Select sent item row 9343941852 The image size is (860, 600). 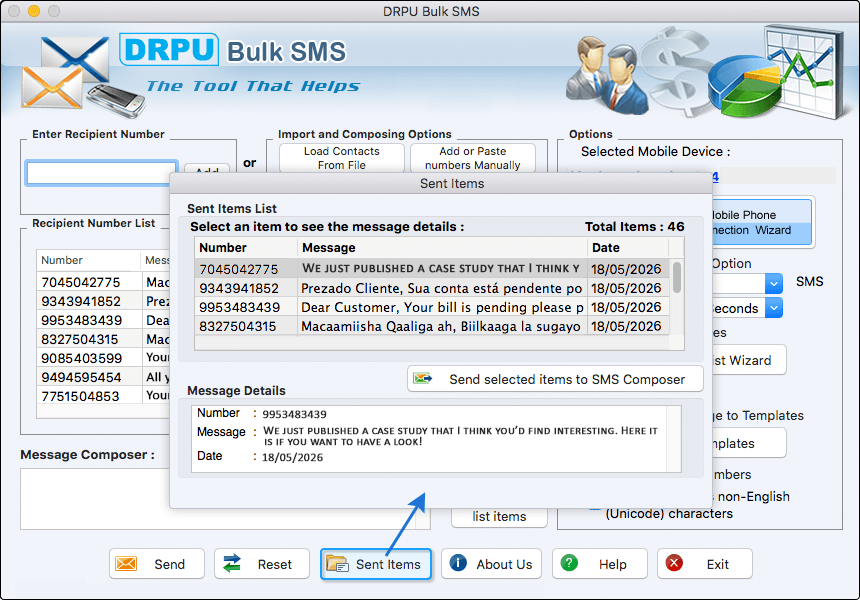432,288
